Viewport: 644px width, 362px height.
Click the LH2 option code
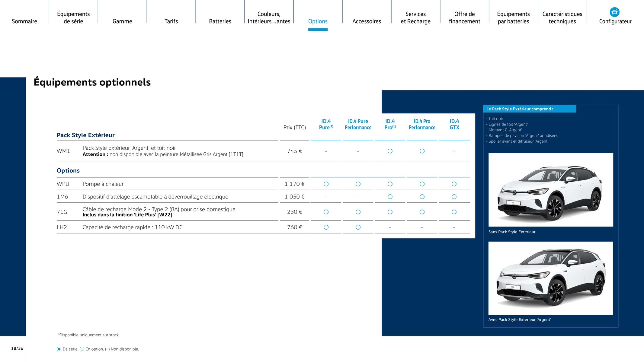click(x=62, y=227)
